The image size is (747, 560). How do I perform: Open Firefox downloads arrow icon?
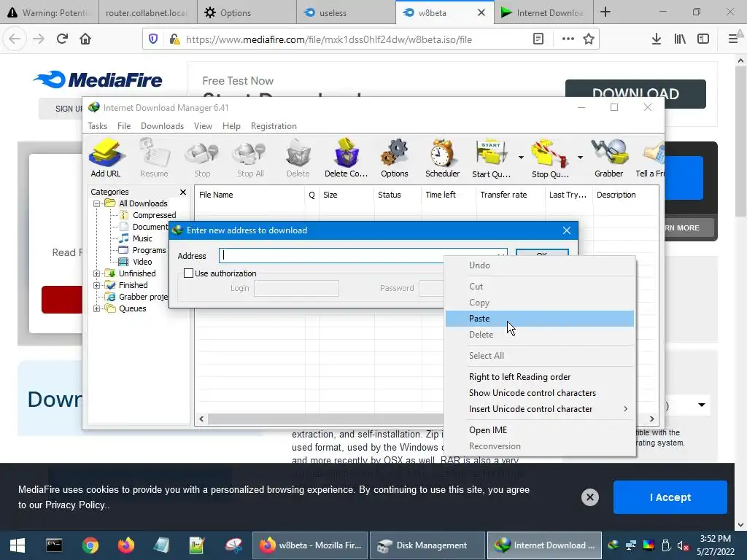pyautogui.click(x=656, y=39)
